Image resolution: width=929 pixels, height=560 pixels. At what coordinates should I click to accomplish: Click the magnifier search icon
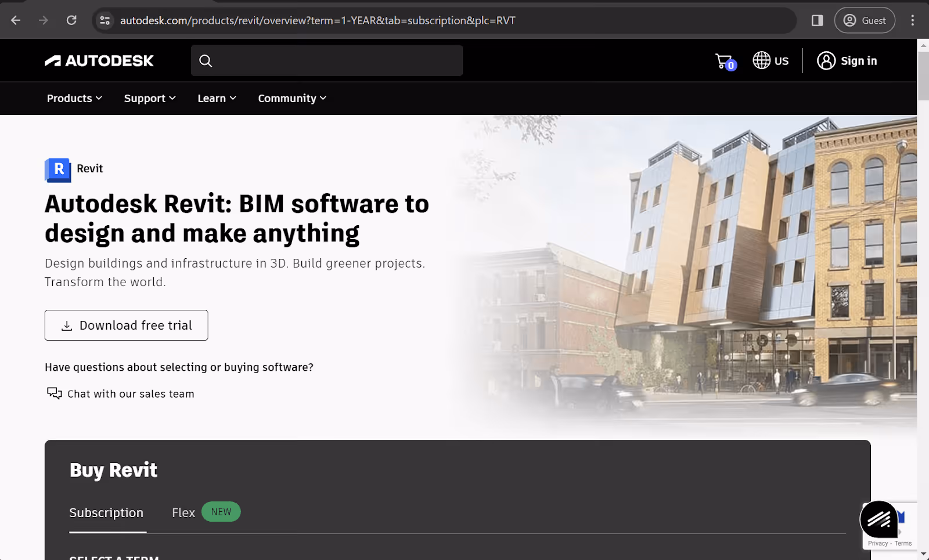[x=206, y=60]
